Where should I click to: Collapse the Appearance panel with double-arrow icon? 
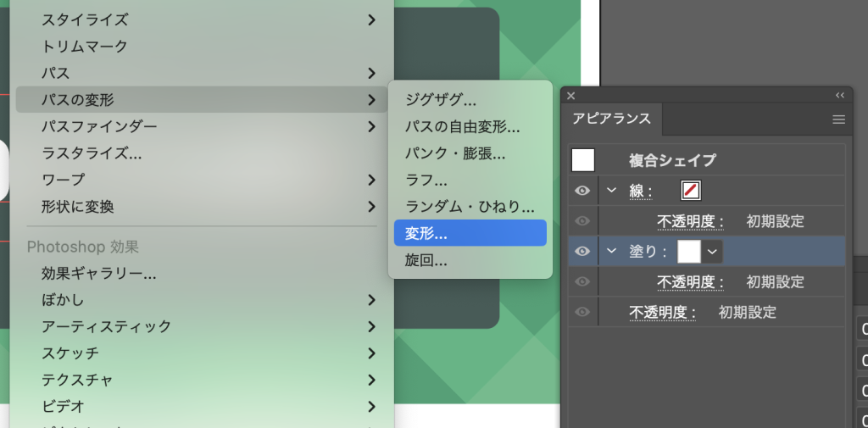(840, 96)
